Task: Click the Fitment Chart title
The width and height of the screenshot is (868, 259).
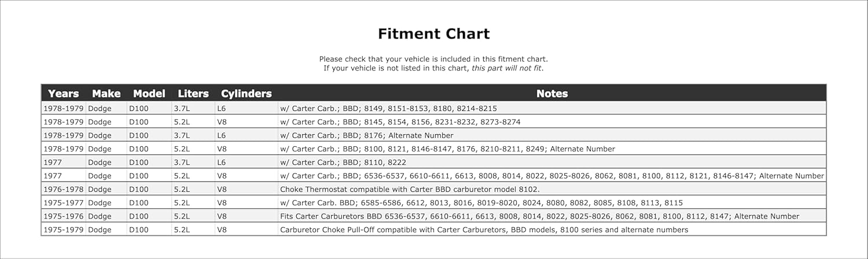Action: pyautogui.click(x=433, y=34)
